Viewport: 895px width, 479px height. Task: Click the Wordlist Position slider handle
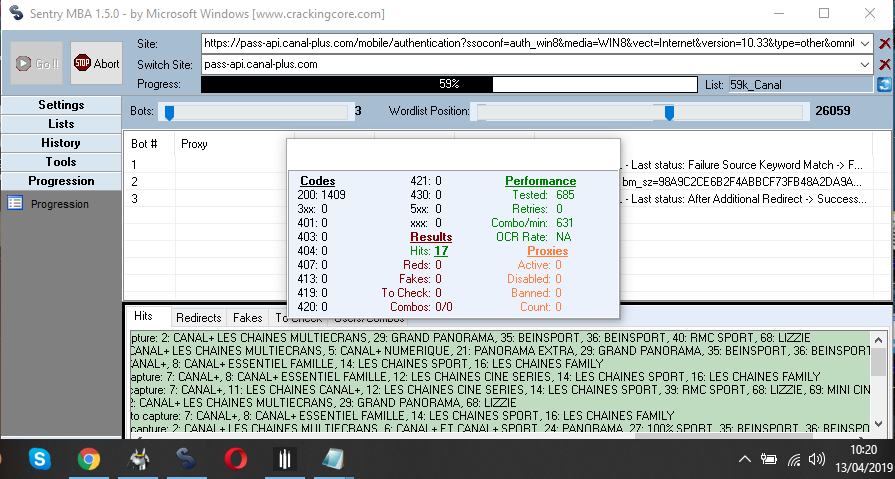[670, 112]
